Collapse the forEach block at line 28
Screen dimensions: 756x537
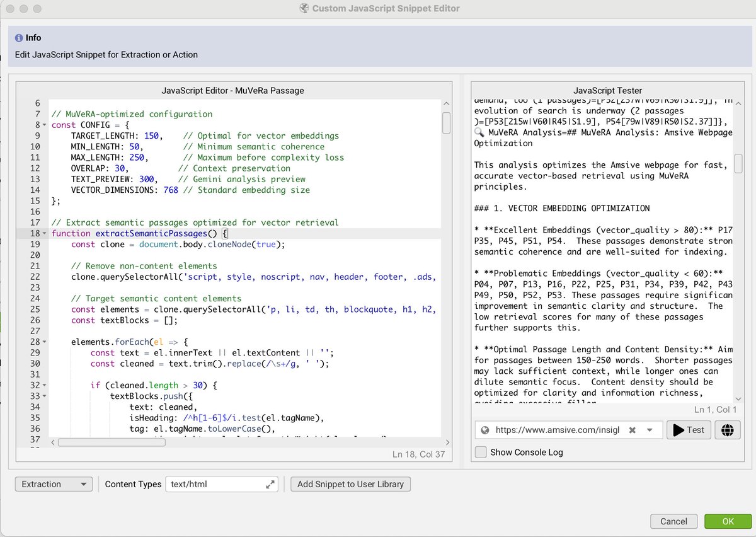point(44,342)
